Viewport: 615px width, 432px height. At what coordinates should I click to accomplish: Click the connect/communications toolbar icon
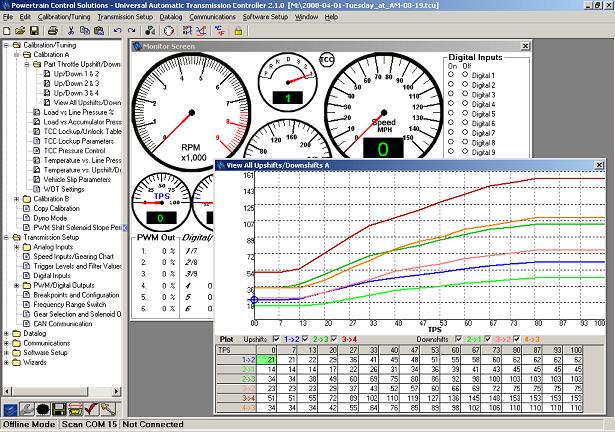(150, 31)
